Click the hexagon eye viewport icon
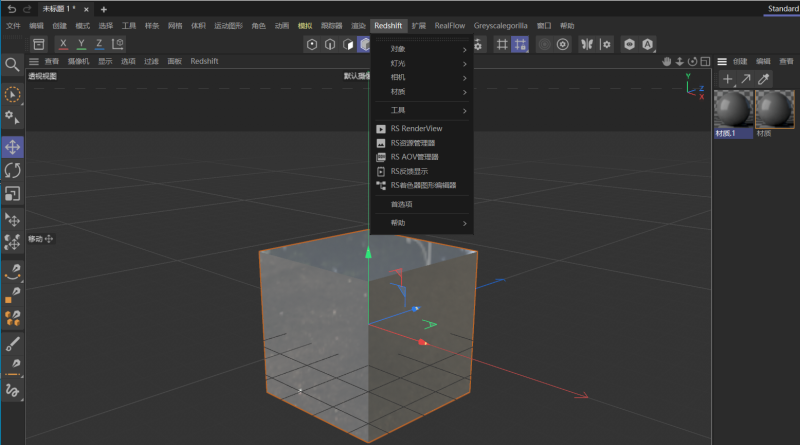The width and height of the screenshot is (800, 445). click(630, 44)
